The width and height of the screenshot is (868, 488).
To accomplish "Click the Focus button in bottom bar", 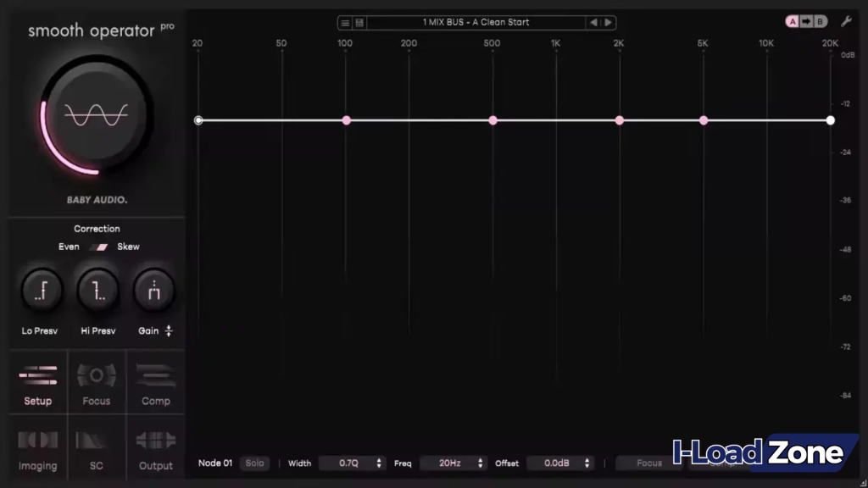I will pos(648,463).
